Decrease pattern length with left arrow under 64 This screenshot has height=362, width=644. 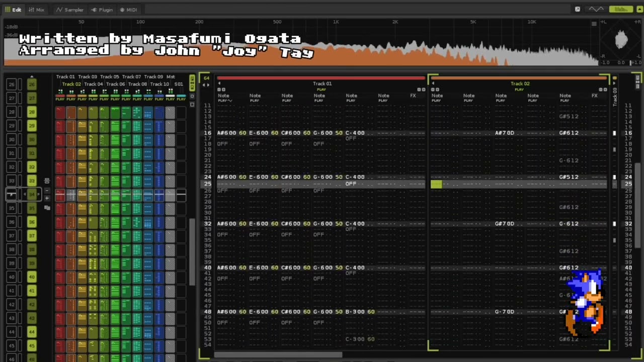[204, 85]
